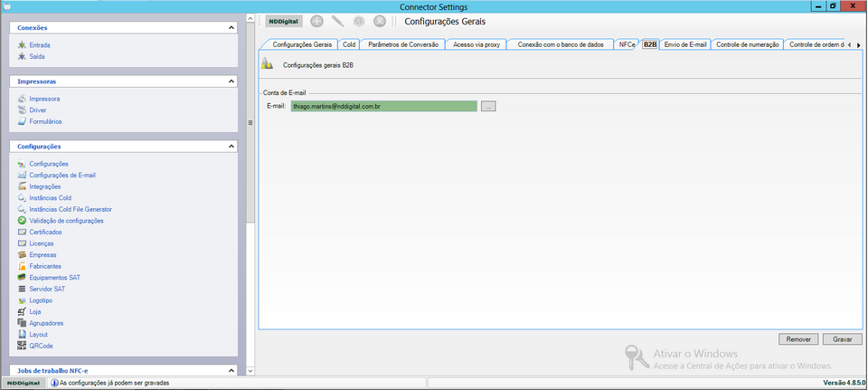Open Layout

[x=38, y=335]
